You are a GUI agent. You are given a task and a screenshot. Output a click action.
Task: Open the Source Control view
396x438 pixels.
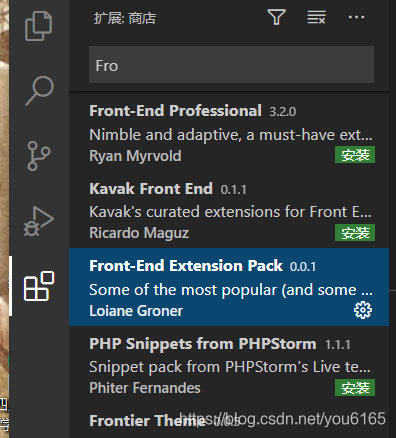click(x=39, y=156)
